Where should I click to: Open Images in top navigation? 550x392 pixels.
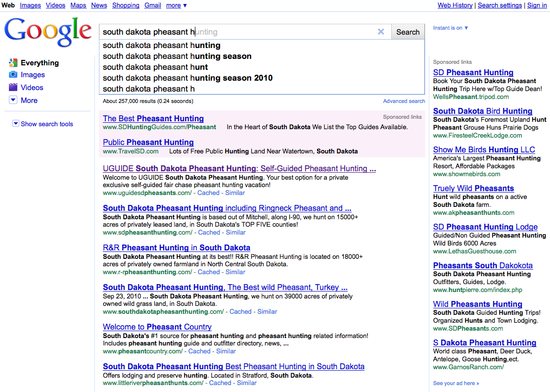coord(30,6)
